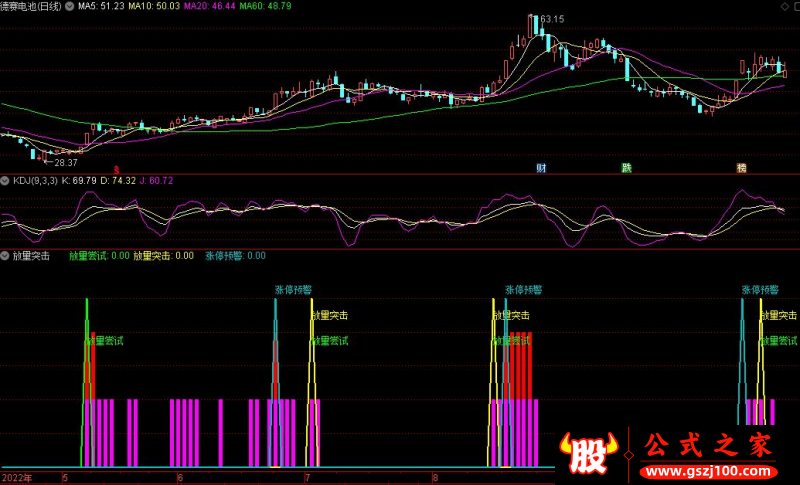Click the 涨停预警: 0.00 legend value
The height and width of the screenshot is (485, 800).
coord(235,256)
